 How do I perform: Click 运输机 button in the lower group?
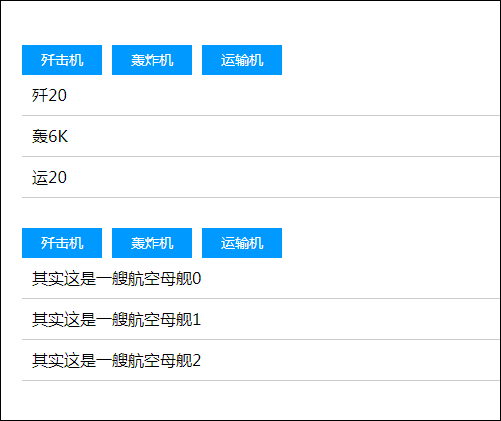coord(242,243)
